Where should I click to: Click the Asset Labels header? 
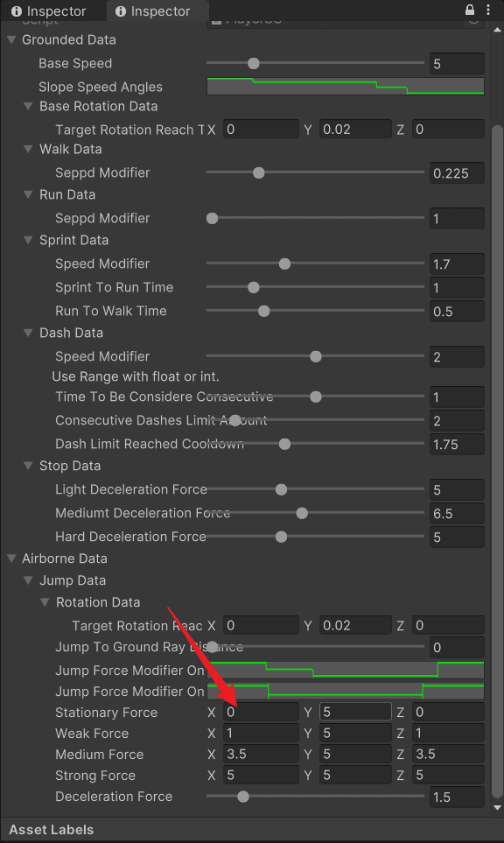52,830
